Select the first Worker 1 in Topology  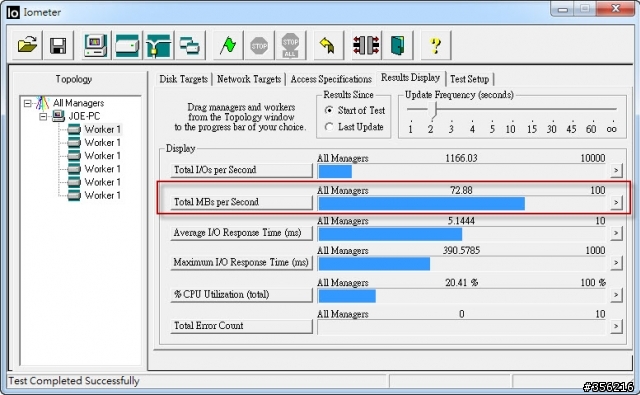coord(102,130)
